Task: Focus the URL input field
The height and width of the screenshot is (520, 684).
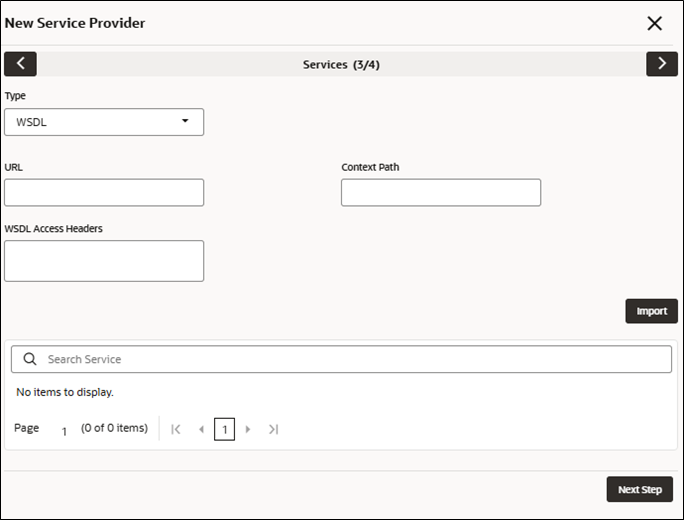Action: (x=104, y=192)
